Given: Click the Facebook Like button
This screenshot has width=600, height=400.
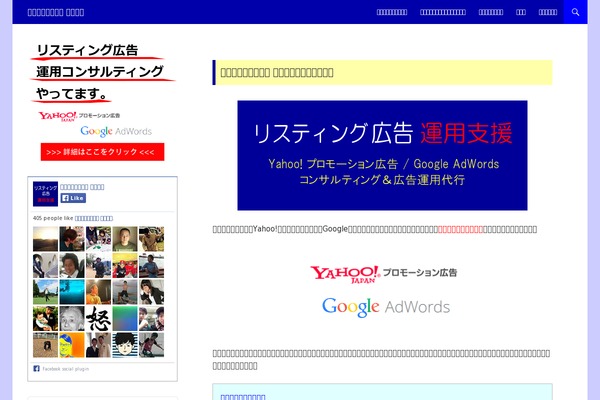Looking at the screenshot, I should point(73,198).
